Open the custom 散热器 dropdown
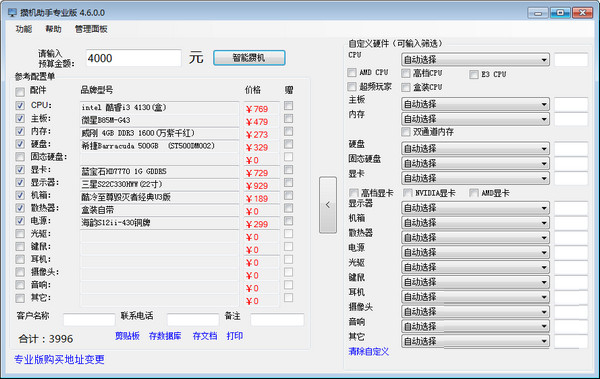Image resolution: width=600 pixels, height=379 pixels. pos(475,238)
